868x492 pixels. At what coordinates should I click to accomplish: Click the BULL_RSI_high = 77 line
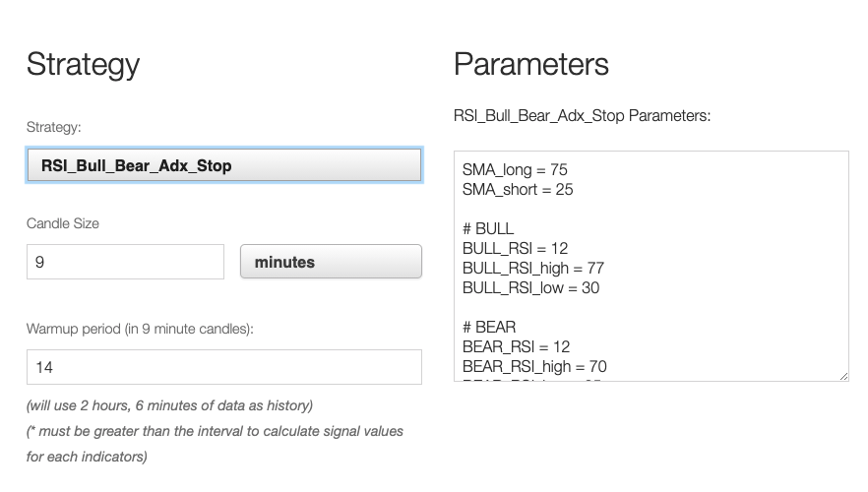click(532, 268)
